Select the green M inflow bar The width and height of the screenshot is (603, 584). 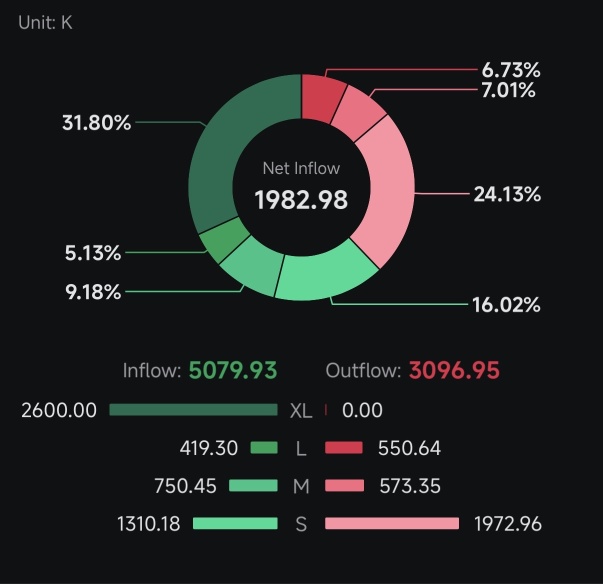(253, 486)
